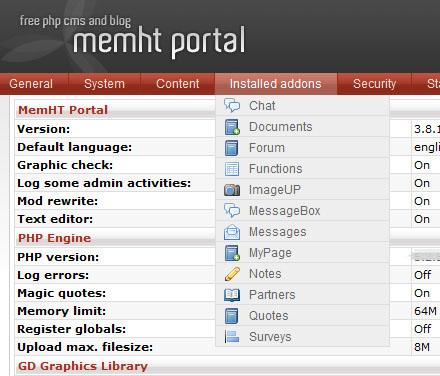Click the GD Graphics Library heading
Screen dimensions: 440x376
tap(83, 366)
